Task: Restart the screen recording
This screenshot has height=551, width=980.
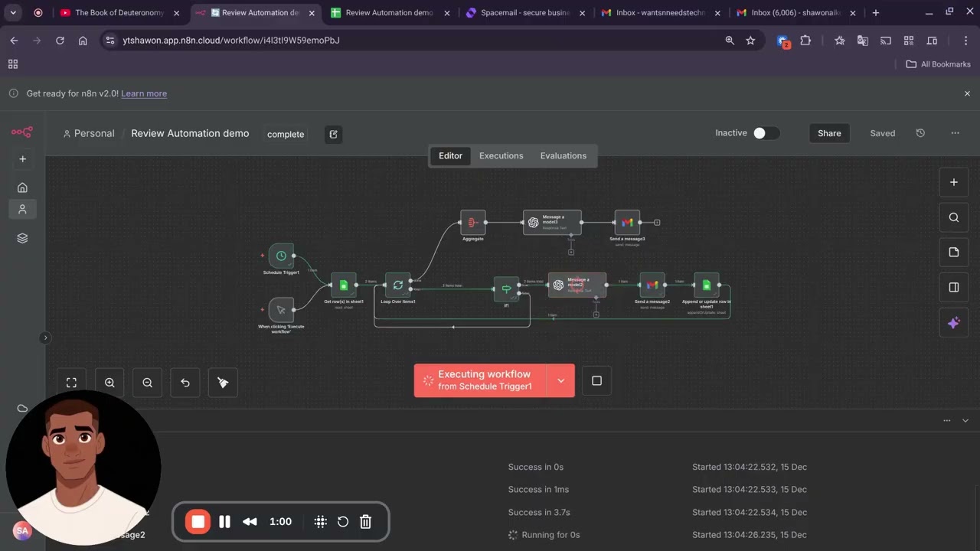Action: click(x=343, y=521)
